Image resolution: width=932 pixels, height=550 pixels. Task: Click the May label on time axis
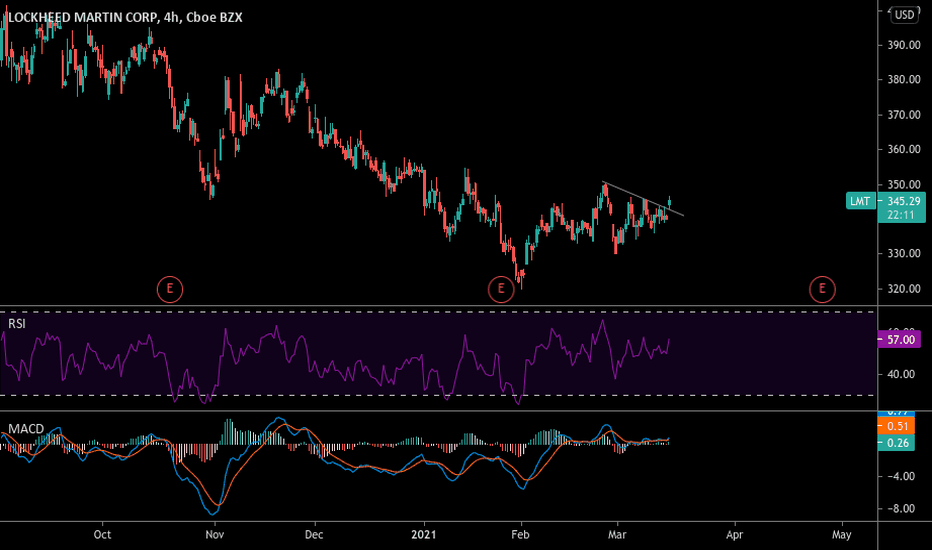coord(842,535)
